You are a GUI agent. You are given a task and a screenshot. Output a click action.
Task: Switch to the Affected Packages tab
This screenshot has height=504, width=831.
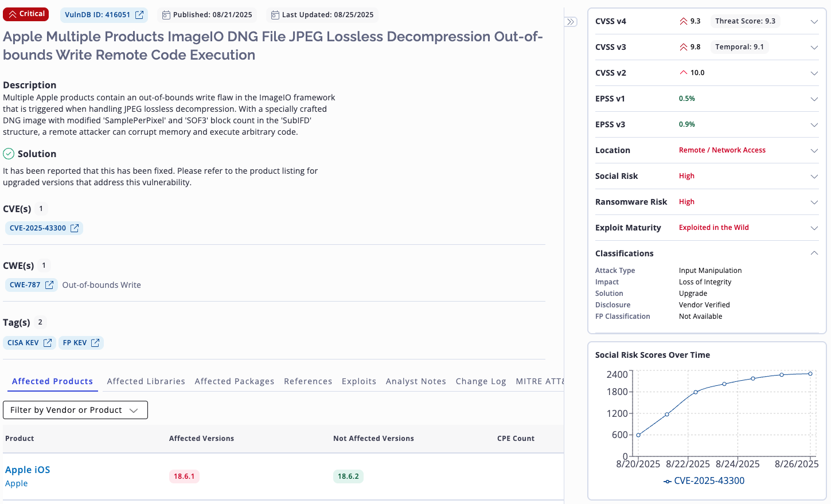(234, 381)
